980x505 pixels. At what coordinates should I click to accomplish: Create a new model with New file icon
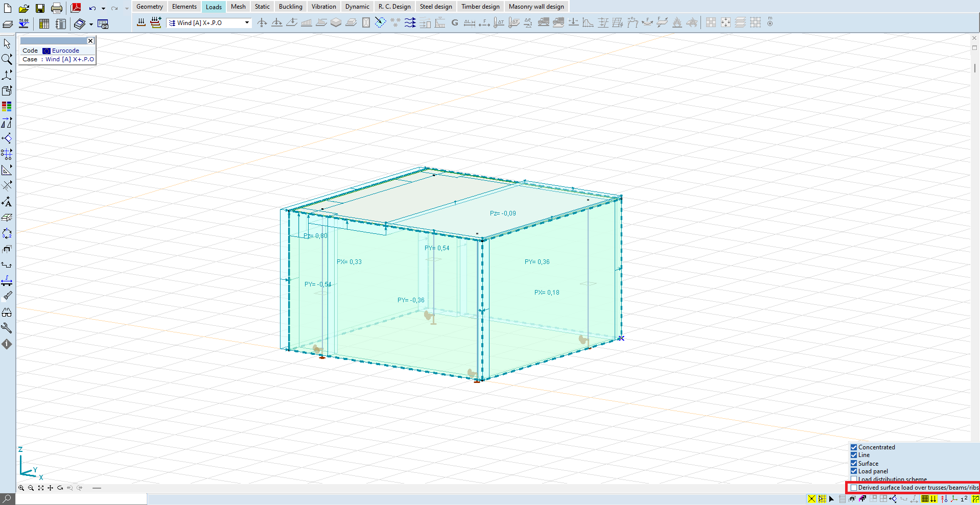[8, 8]
